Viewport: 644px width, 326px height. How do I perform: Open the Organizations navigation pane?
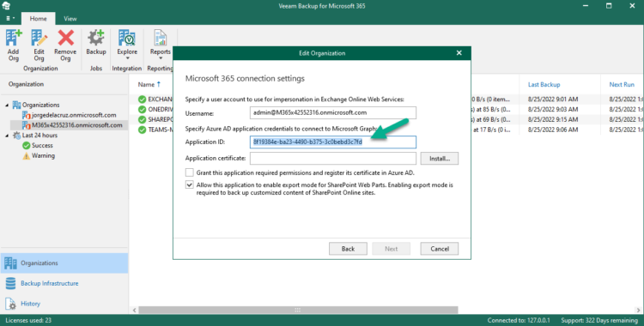[64, 263]
